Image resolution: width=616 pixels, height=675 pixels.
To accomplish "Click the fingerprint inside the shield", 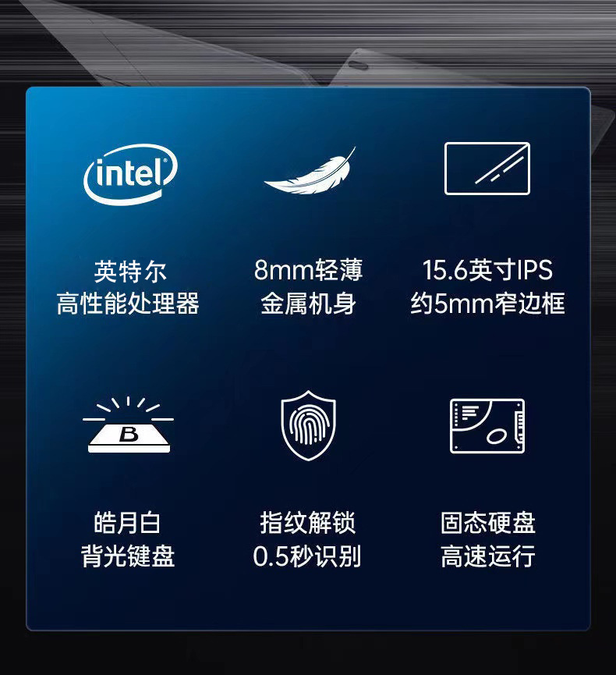I will click(x=308, y=426).
